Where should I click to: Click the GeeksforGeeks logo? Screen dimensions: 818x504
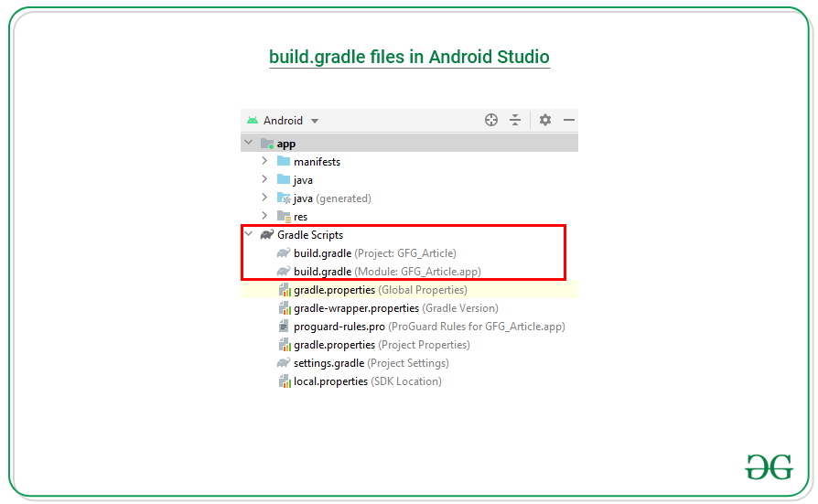click(x=768, y=466)
